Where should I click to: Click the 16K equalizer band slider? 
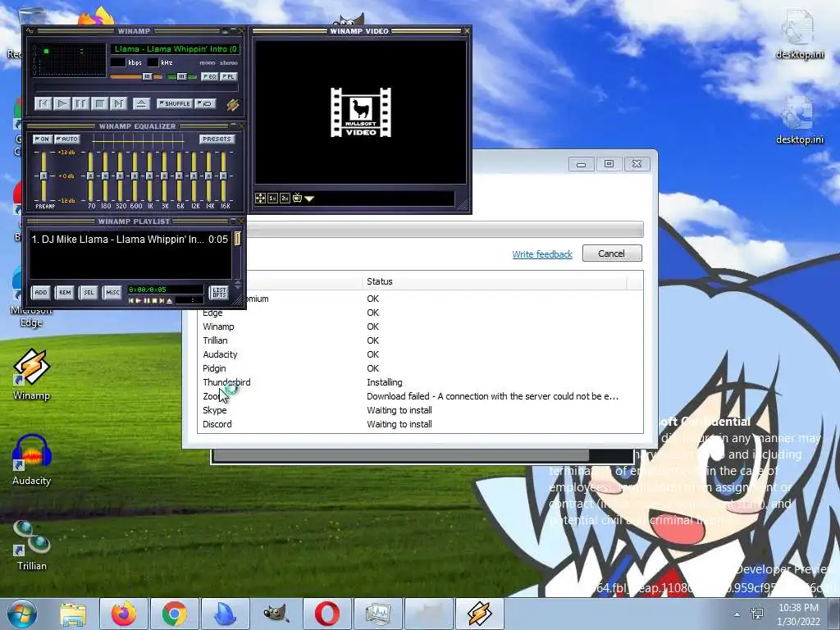point(223,176)
